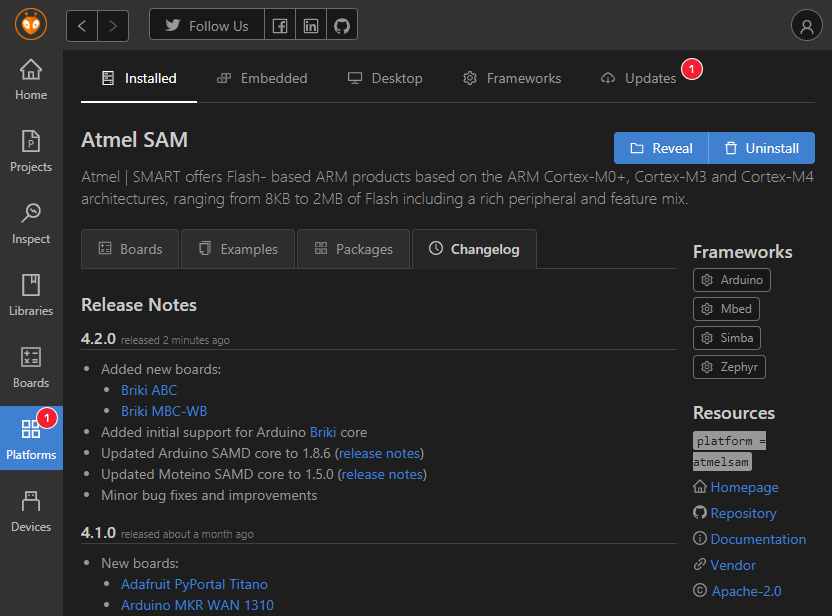The width and height of the screenshot is (832, 616).
Task: Open the Updates tab with notification badge
Action: [x=648, y=77]
